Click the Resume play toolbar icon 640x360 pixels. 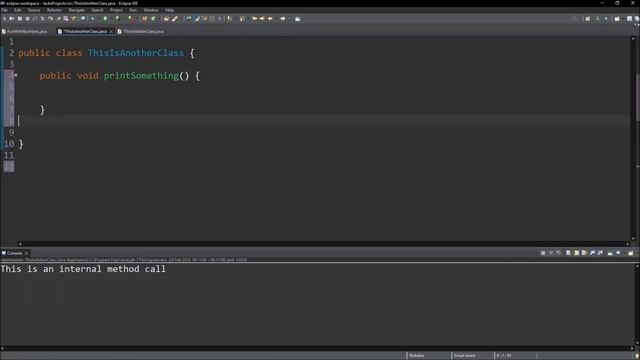[x=11, y=19]
